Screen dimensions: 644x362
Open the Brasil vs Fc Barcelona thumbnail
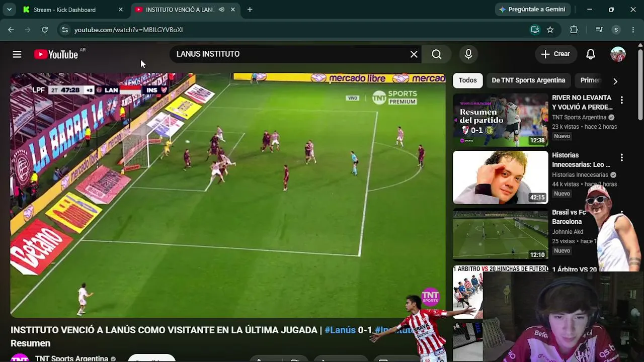click(x=500, y=235)
